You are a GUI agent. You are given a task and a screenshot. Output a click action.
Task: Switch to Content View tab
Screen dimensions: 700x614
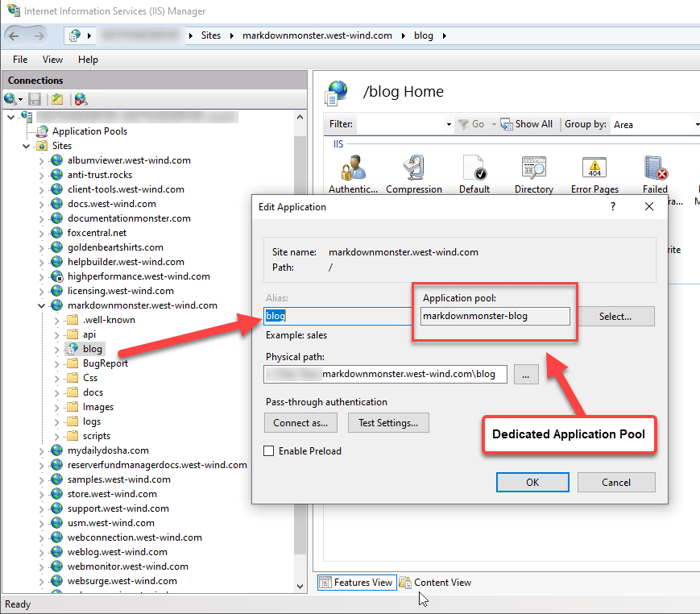tap(436, 583)
